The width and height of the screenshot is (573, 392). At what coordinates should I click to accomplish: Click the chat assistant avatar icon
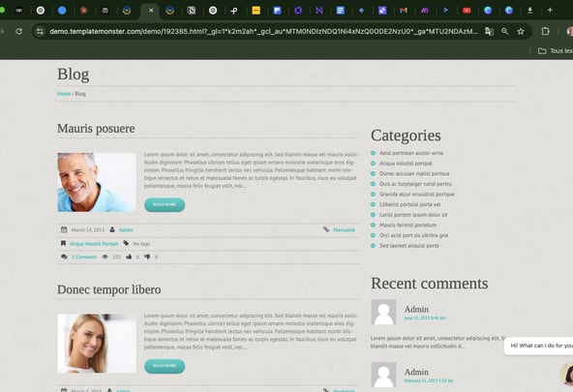tap(567, 375)
